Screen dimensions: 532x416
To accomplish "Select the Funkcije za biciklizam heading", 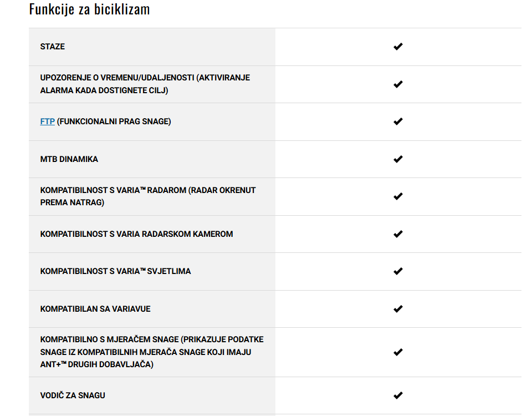I will point(89,9).
